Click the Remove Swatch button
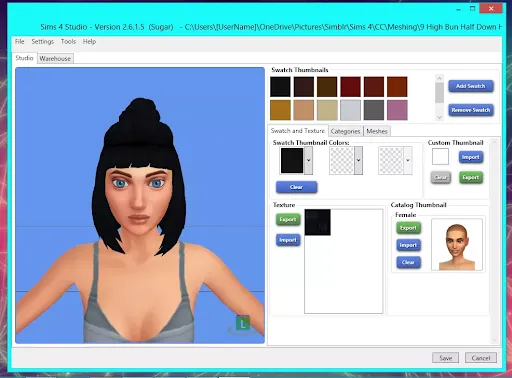This screenshot has width=512, height=378. pos(471,110)
